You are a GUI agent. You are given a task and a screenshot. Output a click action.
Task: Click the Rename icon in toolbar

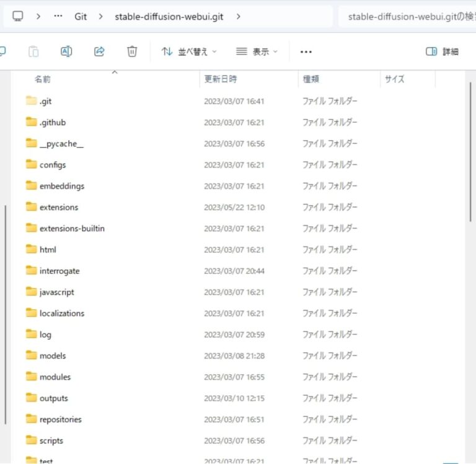pyautogui.click(x=66, y=52)
